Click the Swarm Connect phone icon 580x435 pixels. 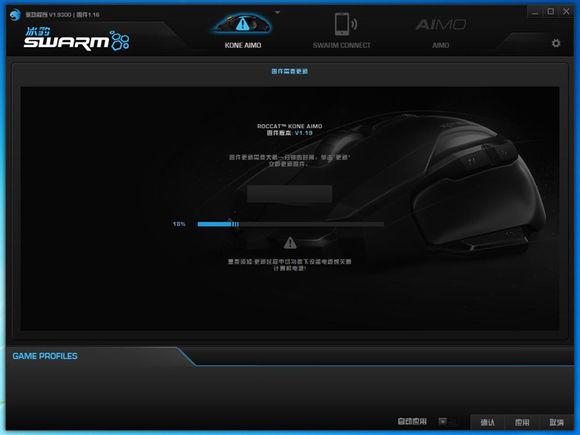(345, 24)
